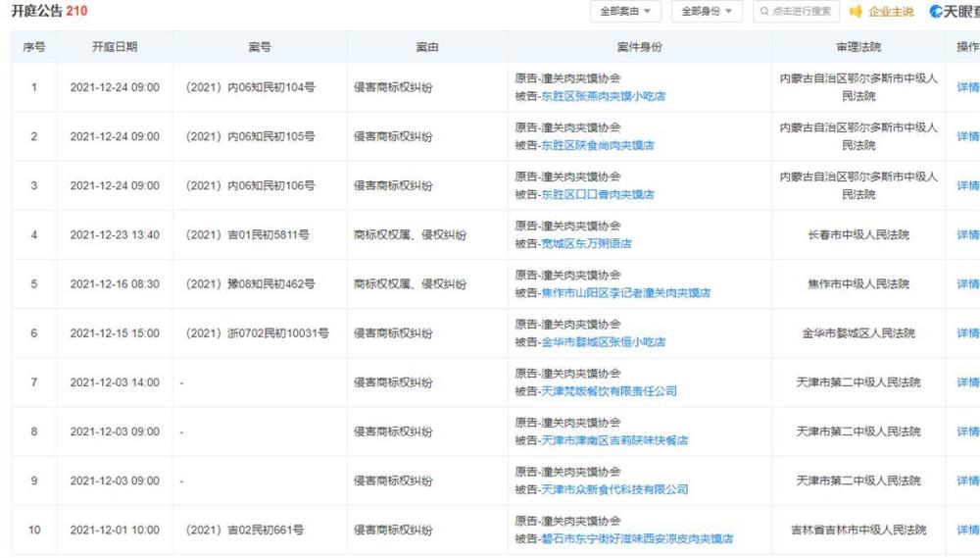View 详情 for row 5
This screenshot has width=980, height=558.
click(968, 284)
